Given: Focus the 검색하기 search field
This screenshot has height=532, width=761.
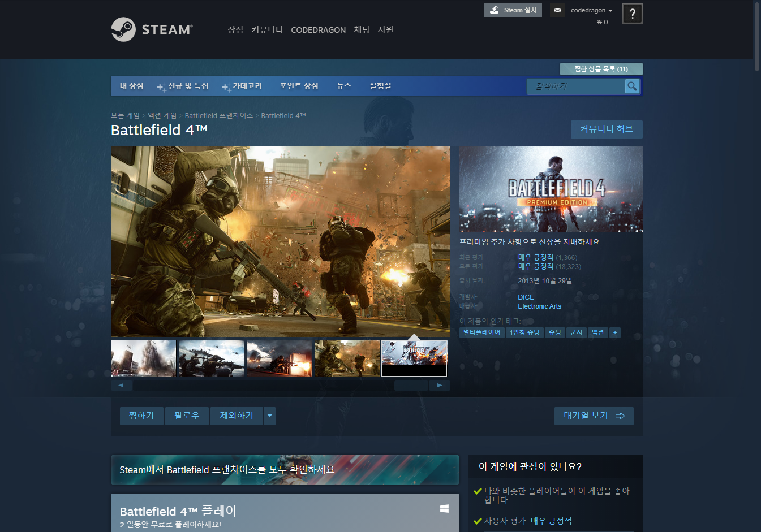Looking at the screenshot, I should pos(575,86).
